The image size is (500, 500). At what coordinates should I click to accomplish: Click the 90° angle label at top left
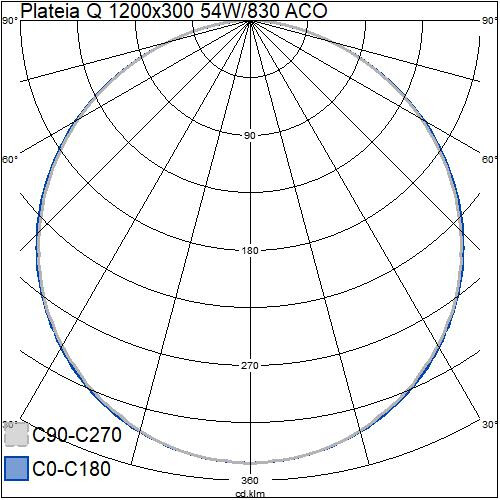tap(10, 21)
